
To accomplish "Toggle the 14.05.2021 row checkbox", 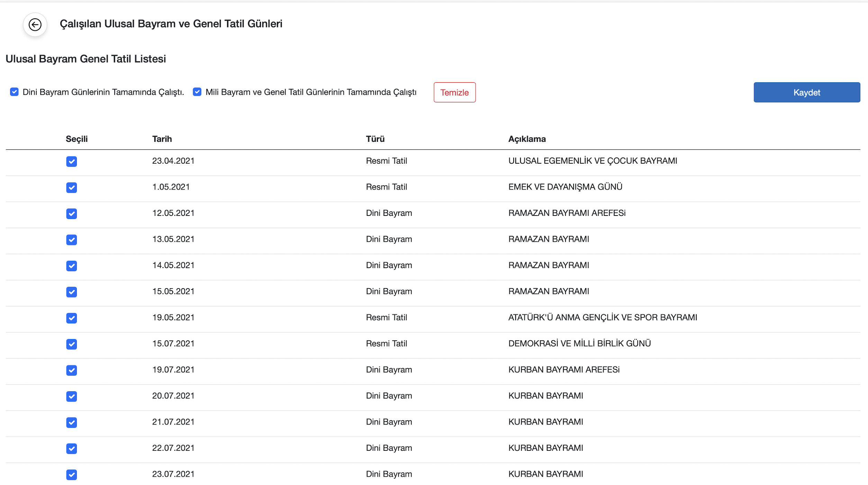I will click(x=72, y=266).
